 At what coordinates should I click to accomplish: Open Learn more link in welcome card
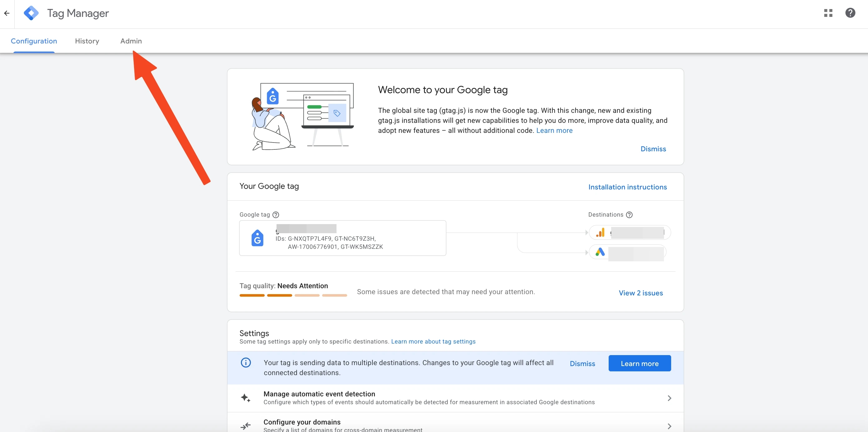[x=554, y=130]
